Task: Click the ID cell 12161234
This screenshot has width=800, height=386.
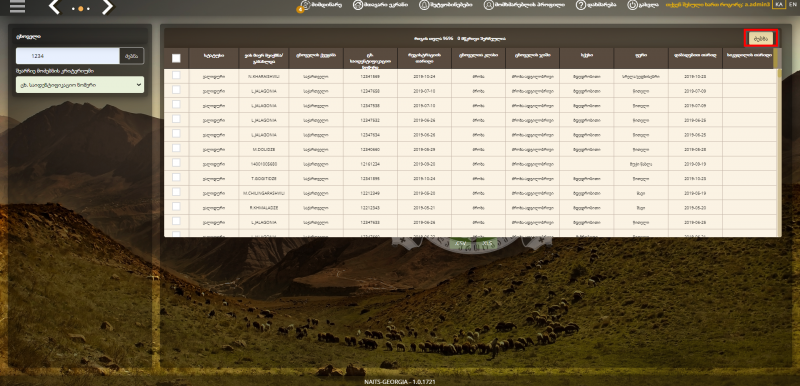Action: pos(370,164)
